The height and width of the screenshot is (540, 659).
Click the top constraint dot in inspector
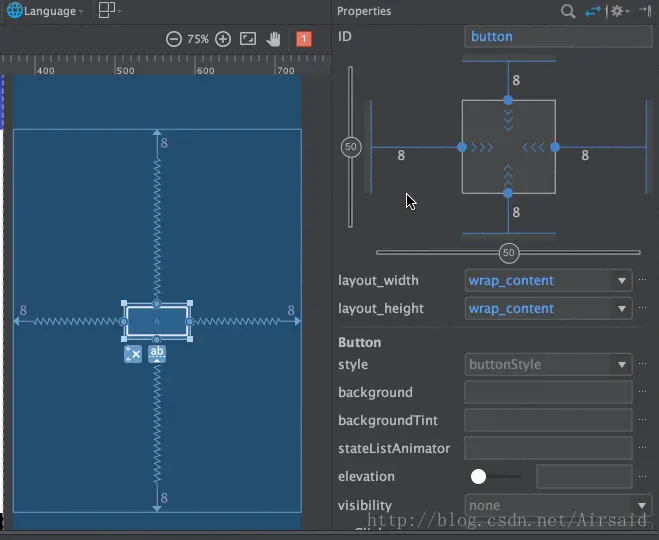[x=508, y=100]
